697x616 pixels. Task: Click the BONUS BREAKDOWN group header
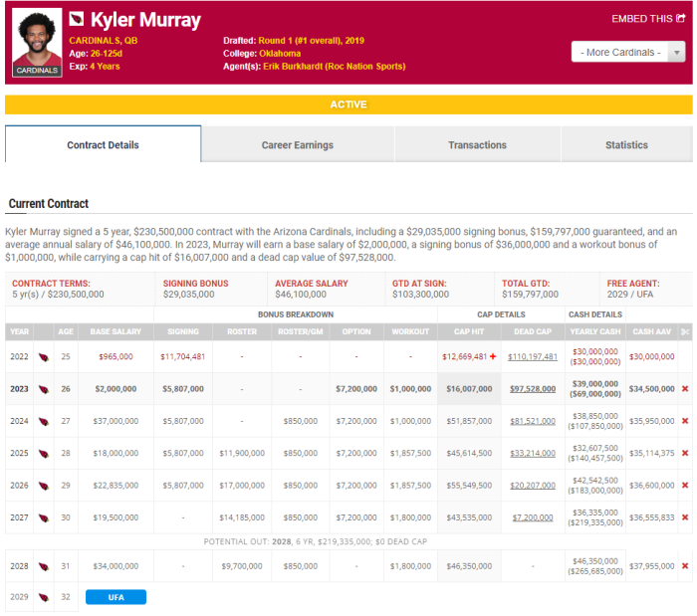(296, 314)
